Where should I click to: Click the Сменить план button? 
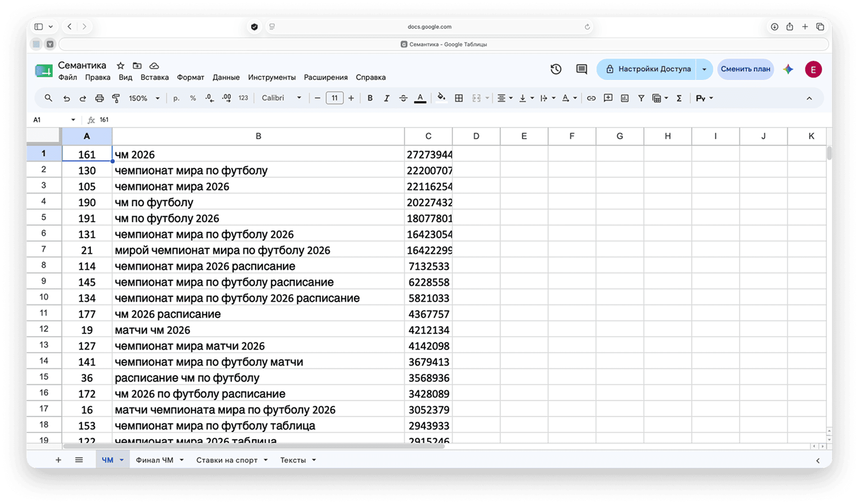[x=745, y=69]
